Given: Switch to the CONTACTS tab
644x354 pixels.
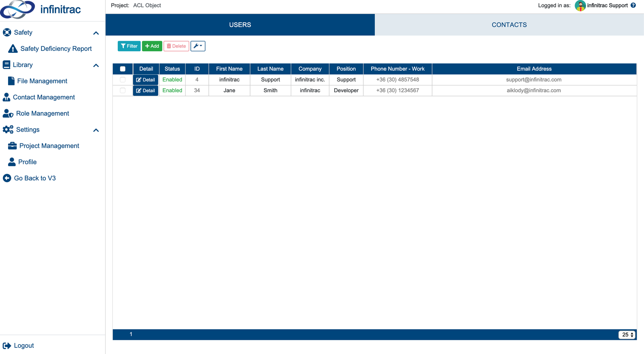Looking at the screenshot, I should pos(509,25).
